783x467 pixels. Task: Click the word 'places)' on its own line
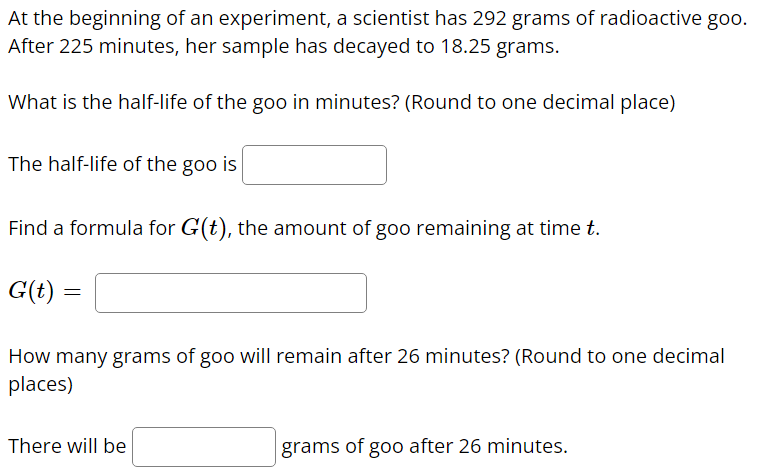(x=40, y=385)
